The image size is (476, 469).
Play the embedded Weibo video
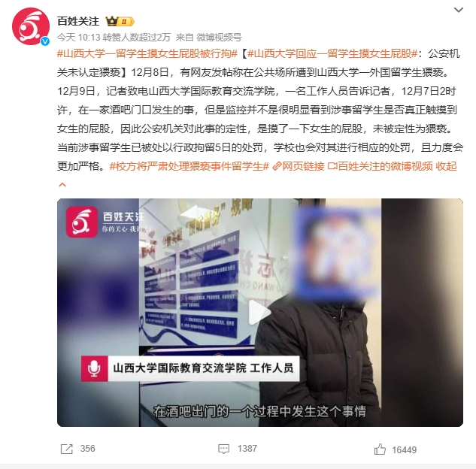coord(259,312)
